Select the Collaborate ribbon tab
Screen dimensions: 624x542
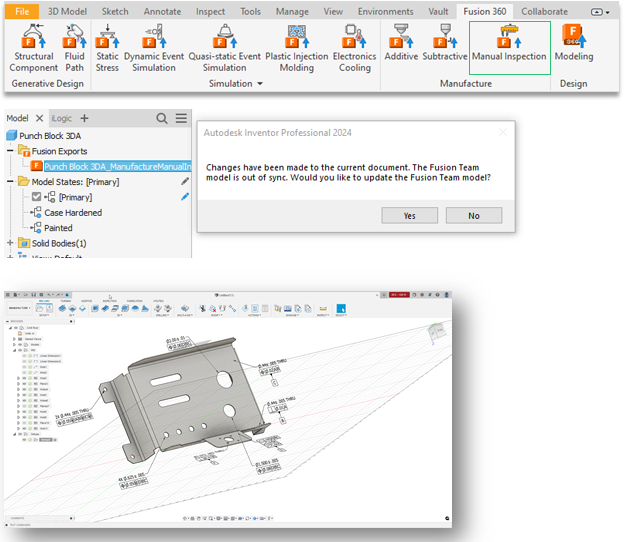544,12
